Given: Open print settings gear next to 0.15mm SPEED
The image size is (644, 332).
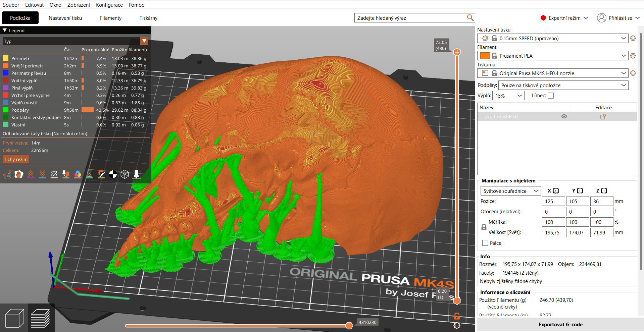Looking at the screenshot, I should click(x=633, y=38).
